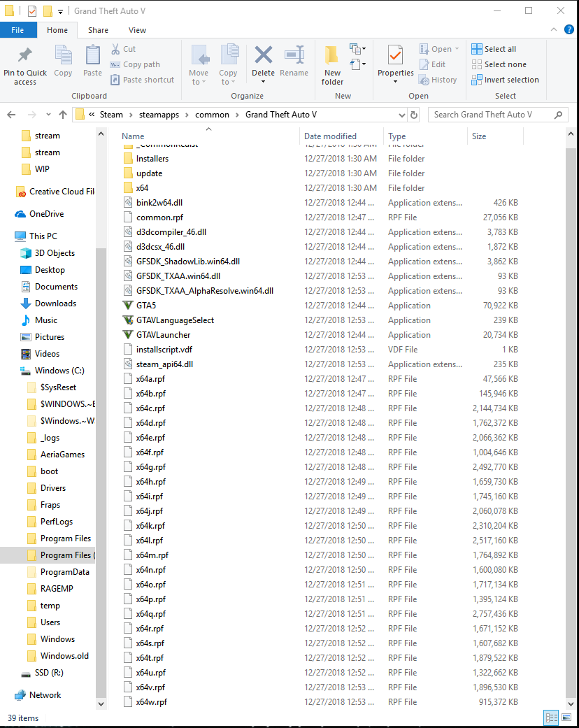Click the Search Grand Theft Auto V box

click(x=498, y=115)
